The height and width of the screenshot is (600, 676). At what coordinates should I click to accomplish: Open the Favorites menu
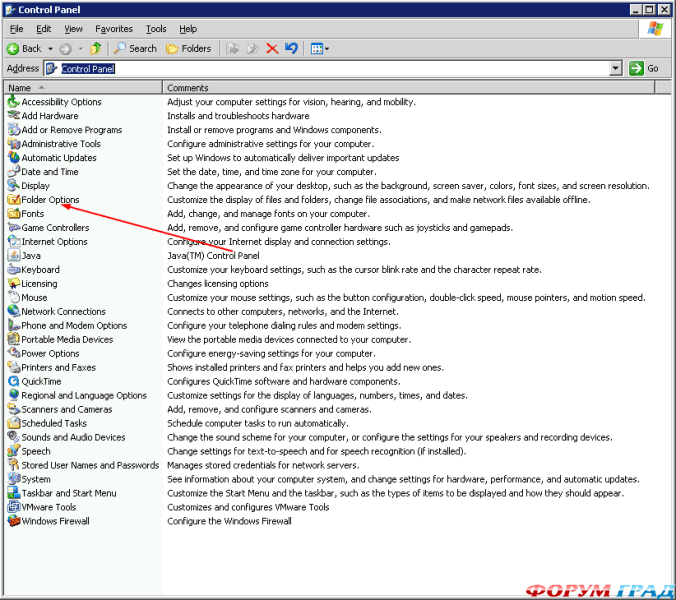tap(113, 29)
